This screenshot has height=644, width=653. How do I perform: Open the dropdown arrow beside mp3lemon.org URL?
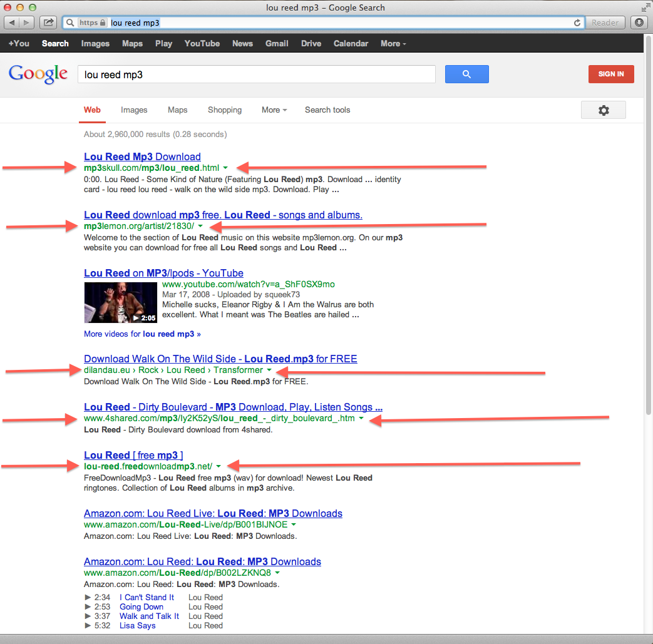point(200,226)
